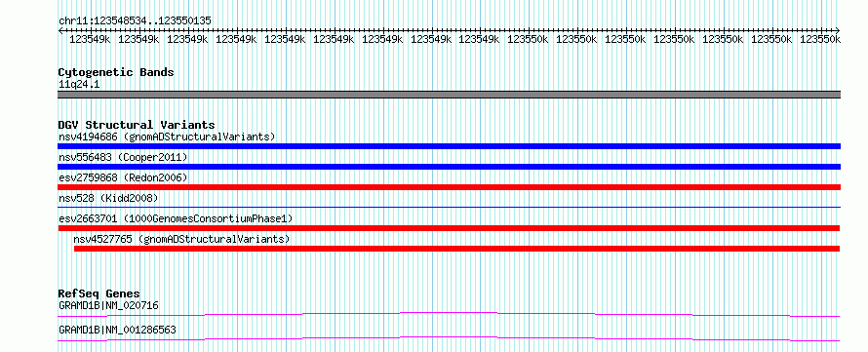Open the RefSeq Genes track title

(99, 293)
